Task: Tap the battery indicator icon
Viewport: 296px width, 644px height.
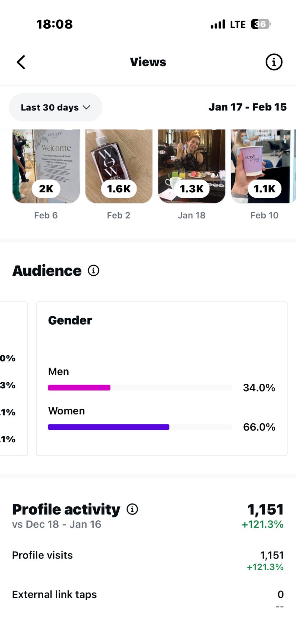Action: [261, 24]
